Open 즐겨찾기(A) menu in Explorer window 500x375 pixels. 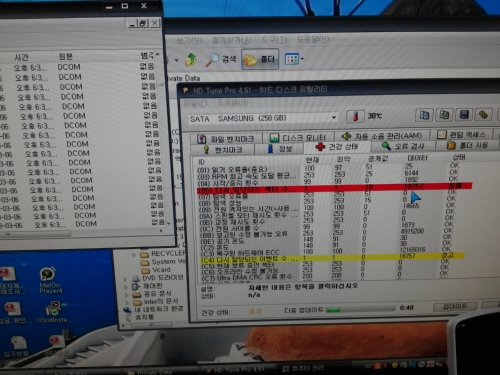pos(232,40)
